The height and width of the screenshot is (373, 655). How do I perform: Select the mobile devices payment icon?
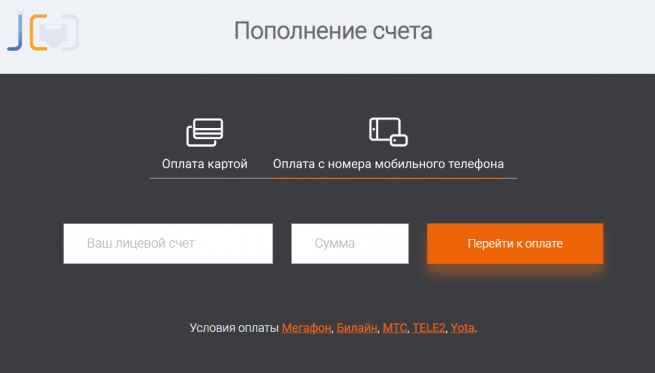tap(388, 132)
